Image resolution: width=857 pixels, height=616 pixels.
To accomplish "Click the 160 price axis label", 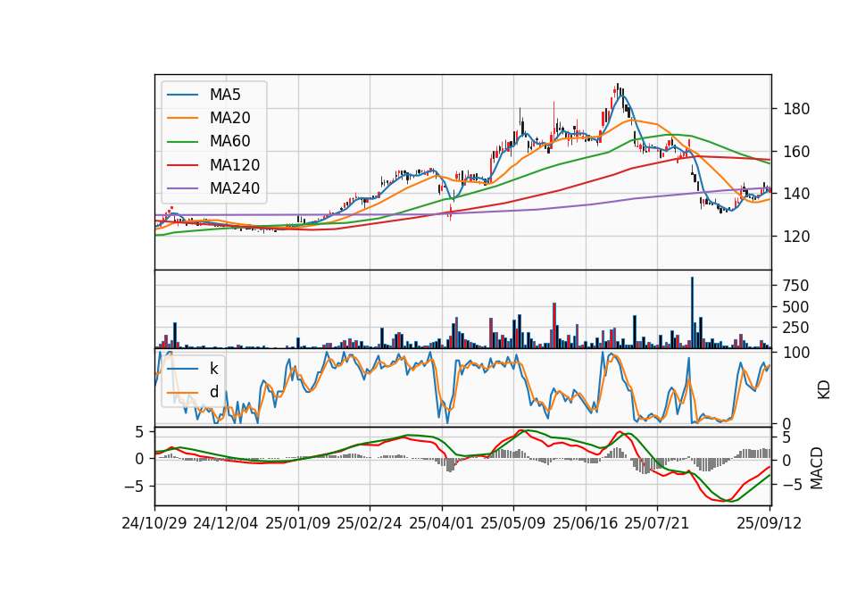I will point(796,152).
